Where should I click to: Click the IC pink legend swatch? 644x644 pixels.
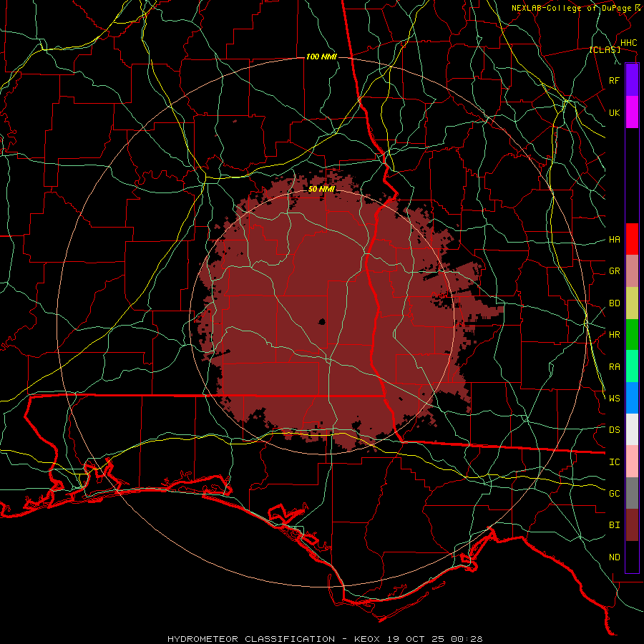632,462
